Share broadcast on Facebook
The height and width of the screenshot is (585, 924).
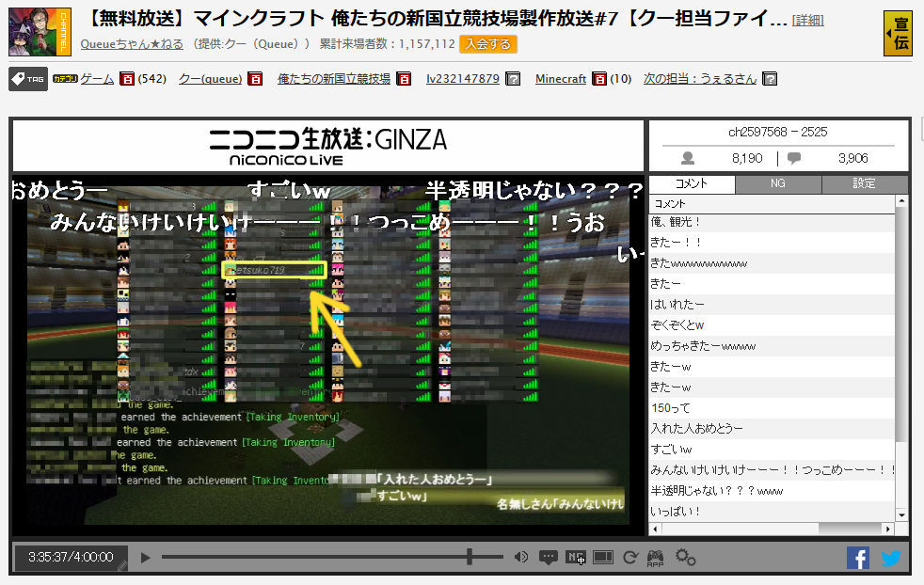tap(858, 558)
